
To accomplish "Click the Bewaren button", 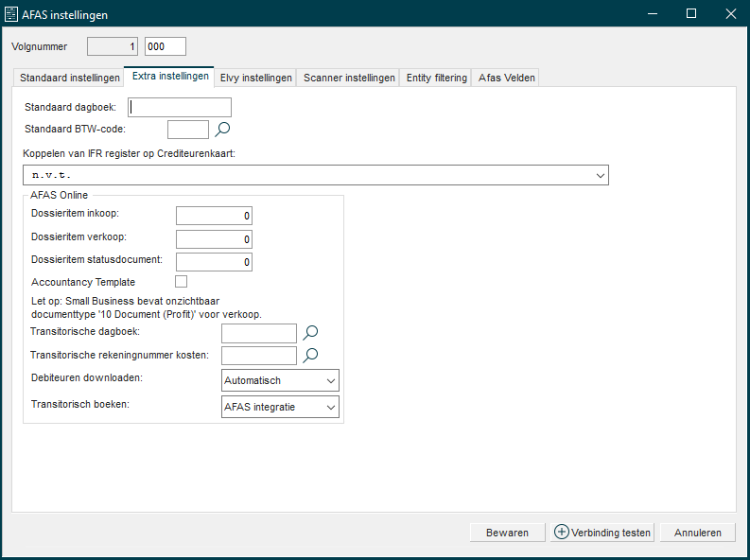I will [508, 533].
